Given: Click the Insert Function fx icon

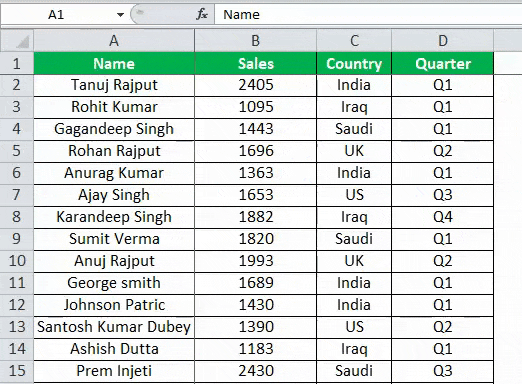Looking at the screenshot, I should tap(202, 14).
